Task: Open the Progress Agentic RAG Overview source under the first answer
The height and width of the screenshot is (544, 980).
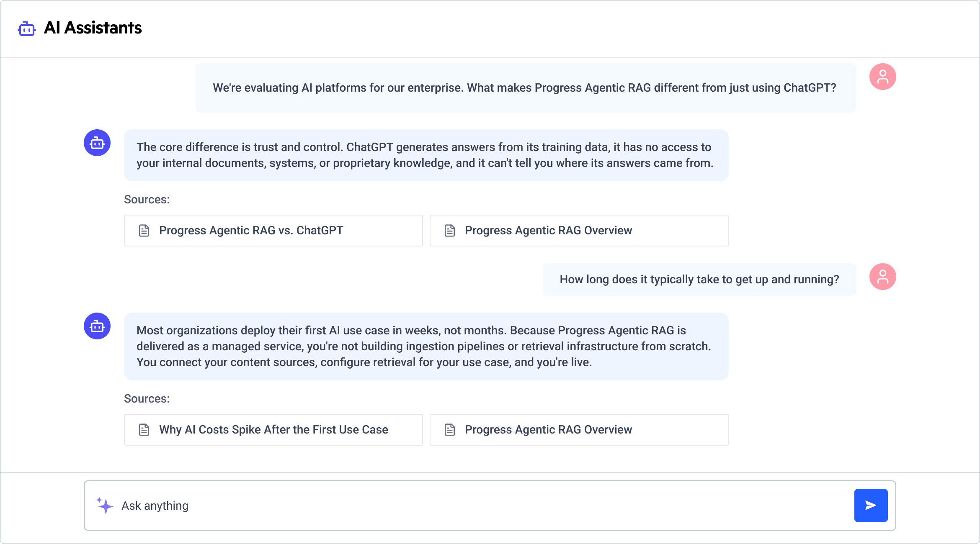Action: click(579, 231)
